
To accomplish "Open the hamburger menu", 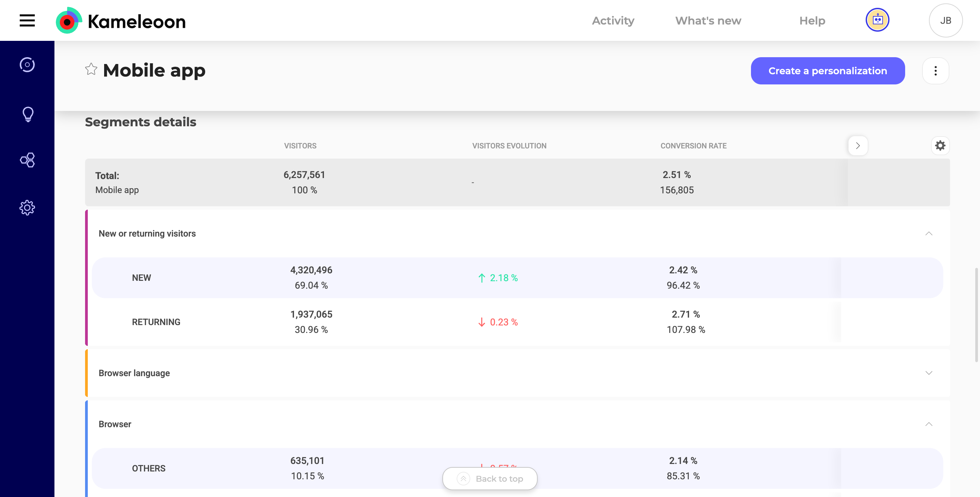I will [27, 20].
